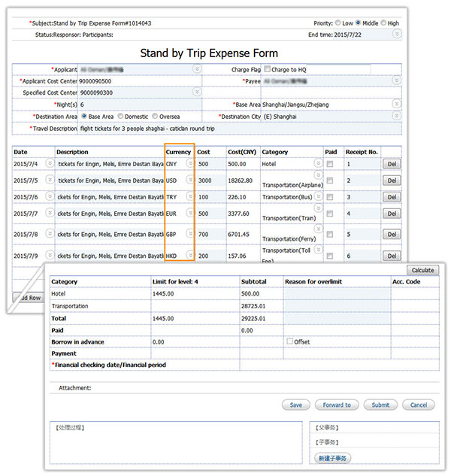Open Transportation(Bus) category dropdown arrow
451x476 pixels.
pyautogui.click(x=318, y=196)
